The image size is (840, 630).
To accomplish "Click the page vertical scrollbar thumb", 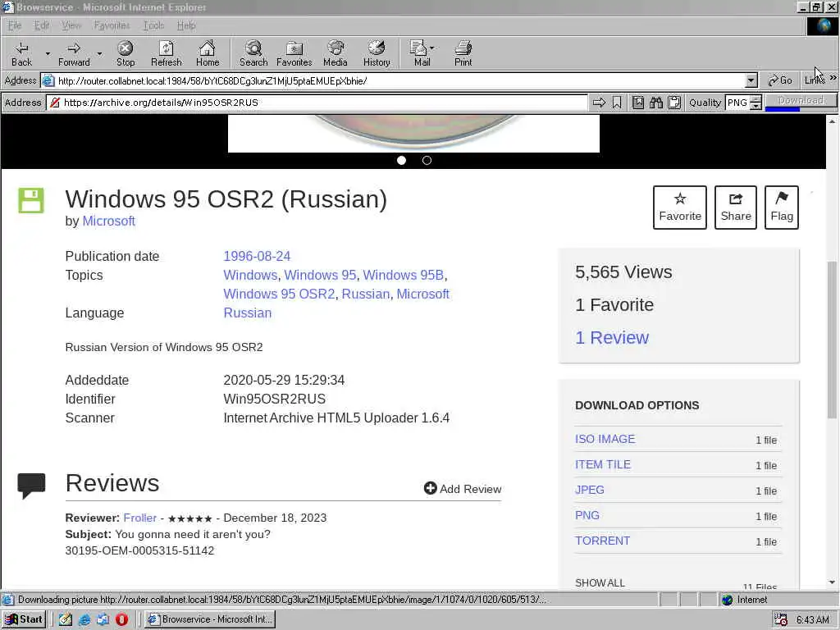I will click(x=832, y=340).
